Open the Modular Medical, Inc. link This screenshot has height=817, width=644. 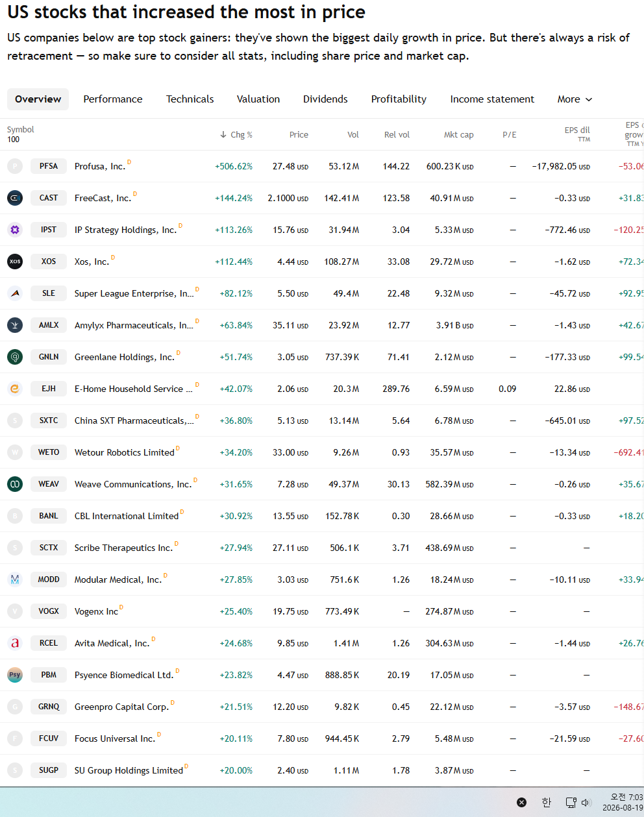pos(118,580)
